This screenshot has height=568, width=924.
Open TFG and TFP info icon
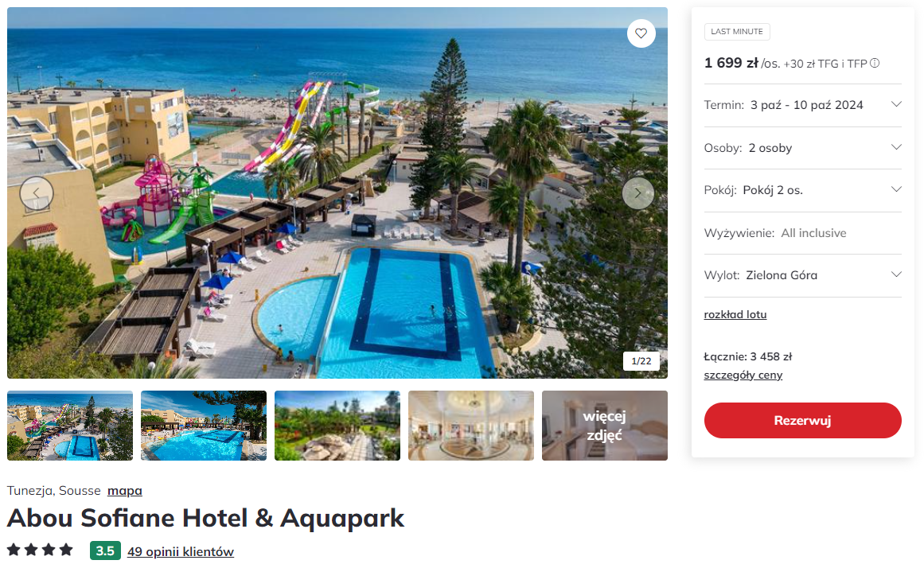point(875,63)
